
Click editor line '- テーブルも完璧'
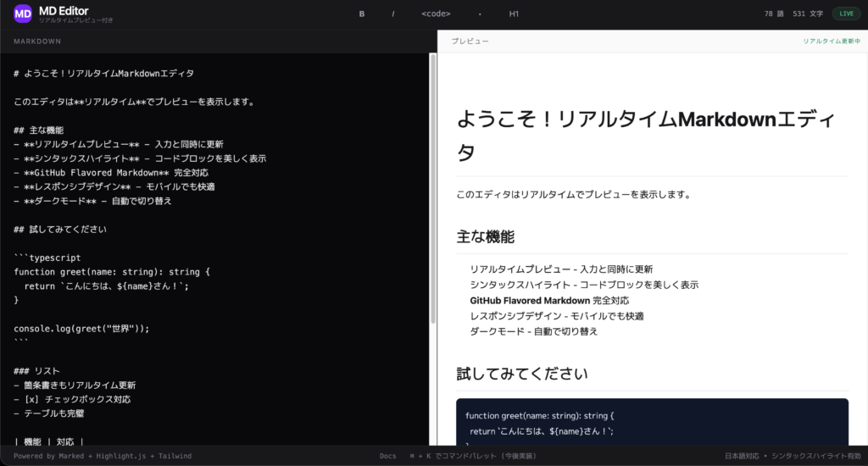48,413
